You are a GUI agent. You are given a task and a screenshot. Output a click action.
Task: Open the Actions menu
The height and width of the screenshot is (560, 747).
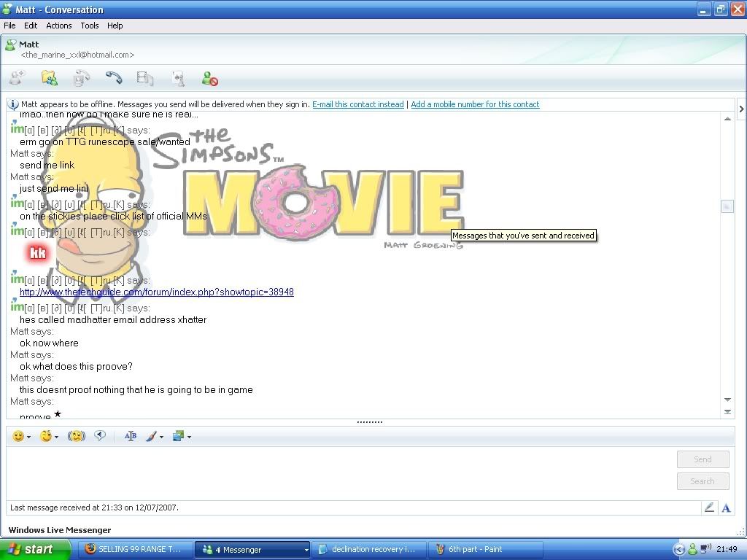59,26
